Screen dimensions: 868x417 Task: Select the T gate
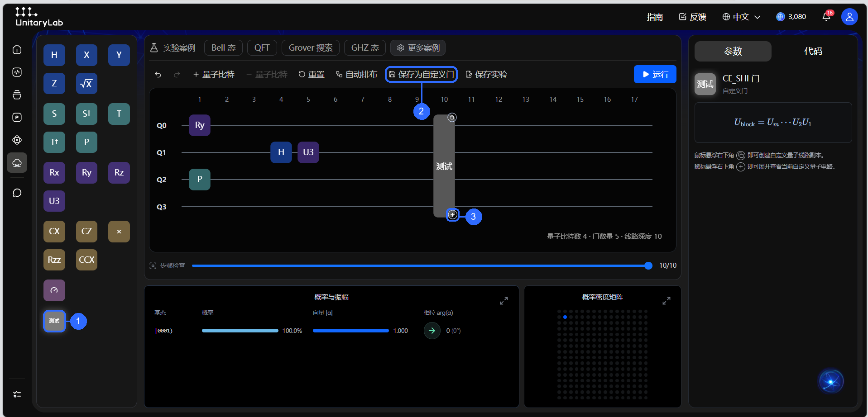119,114
